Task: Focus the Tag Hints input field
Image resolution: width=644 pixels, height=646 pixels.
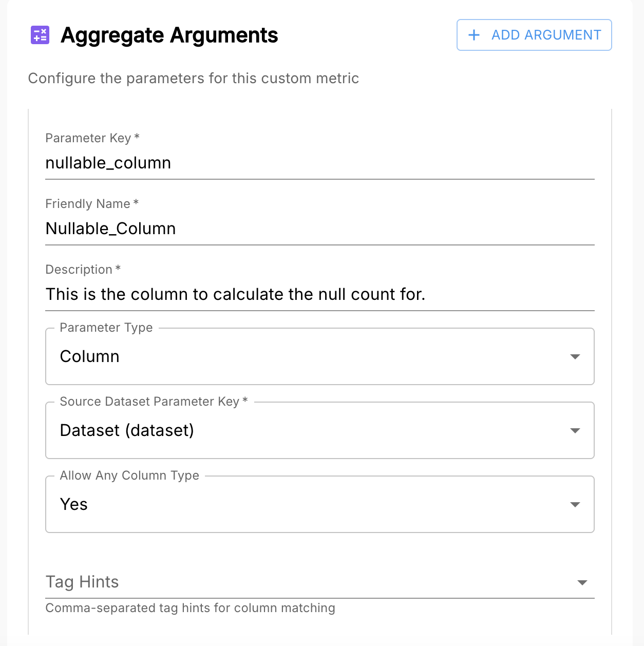Action: (308, 582)
